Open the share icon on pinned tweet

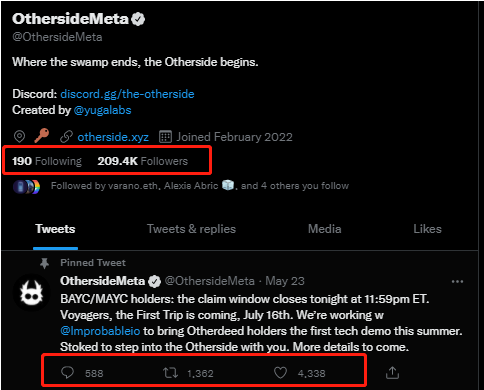[392, 373]
